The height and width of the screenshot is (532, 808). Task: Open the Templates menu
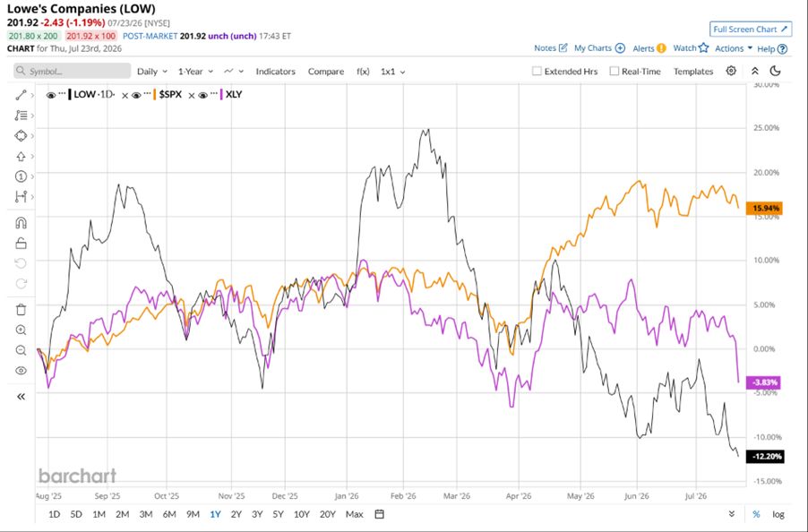coord(693,72)
